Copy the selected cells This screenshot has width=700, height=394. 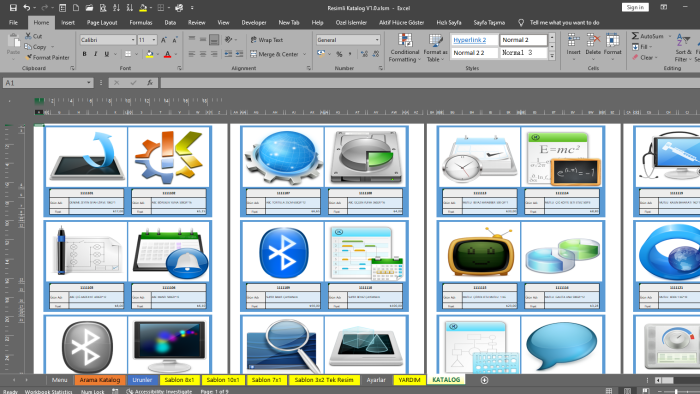[x=35, y=47]
